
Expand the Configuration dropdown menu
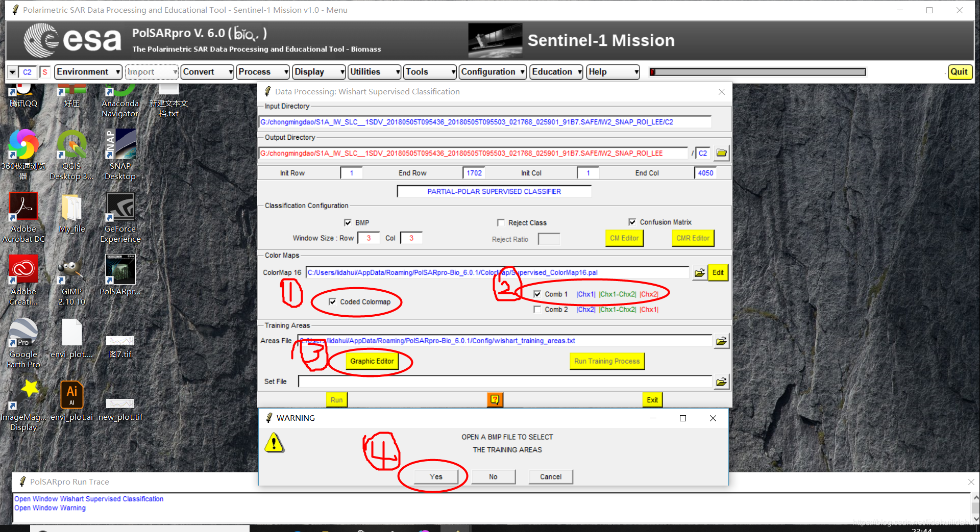(493, 72)
